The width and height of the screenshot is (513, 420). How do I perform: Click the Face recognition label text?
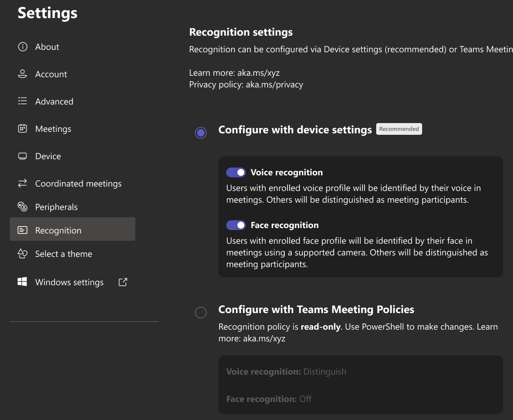[285, 225]
